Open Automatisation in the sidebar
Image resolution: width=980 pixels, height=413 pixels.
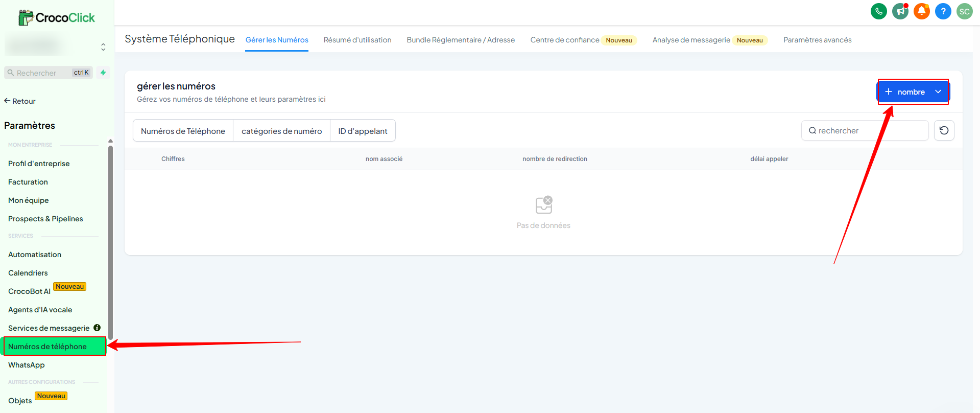click(x=35, y=255)
